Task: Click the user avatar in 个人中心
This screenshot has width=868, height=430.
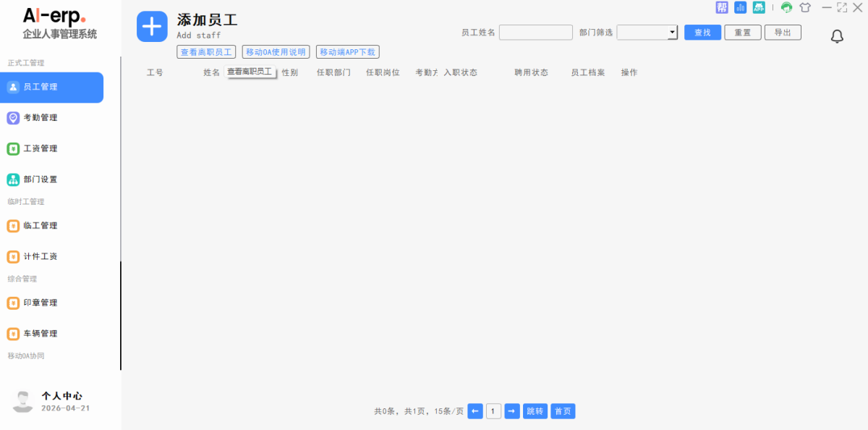Action: [x=24, y=401]
